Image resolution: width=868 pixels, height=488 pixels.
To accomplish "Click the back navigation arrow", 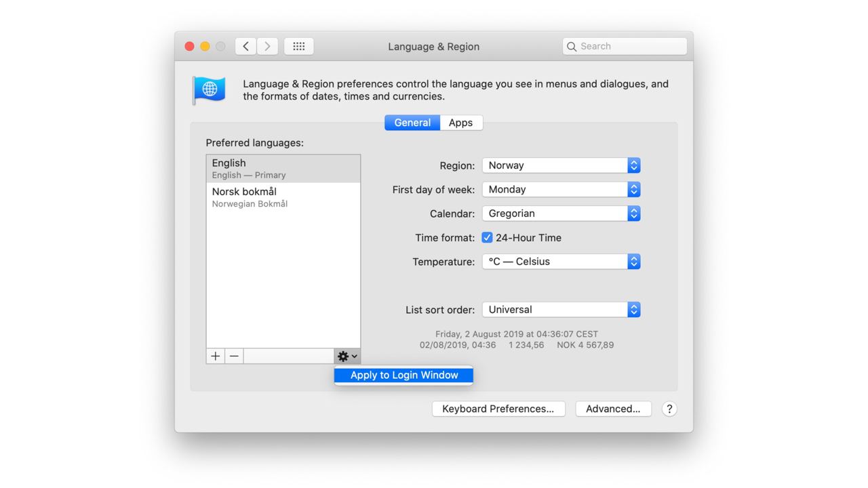I will coord(245,46).
